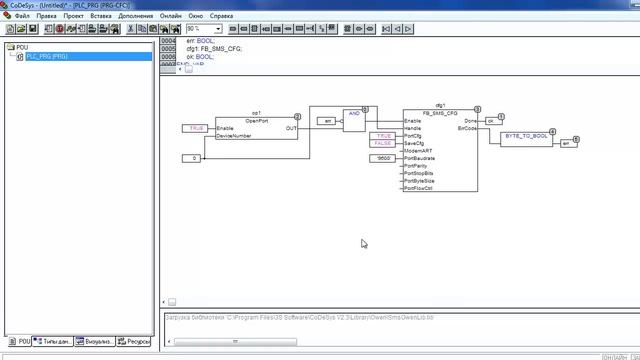Select the POU root folder in the tree
The height and width of the screenshot is (360, 640).
(x=22, y=47)
